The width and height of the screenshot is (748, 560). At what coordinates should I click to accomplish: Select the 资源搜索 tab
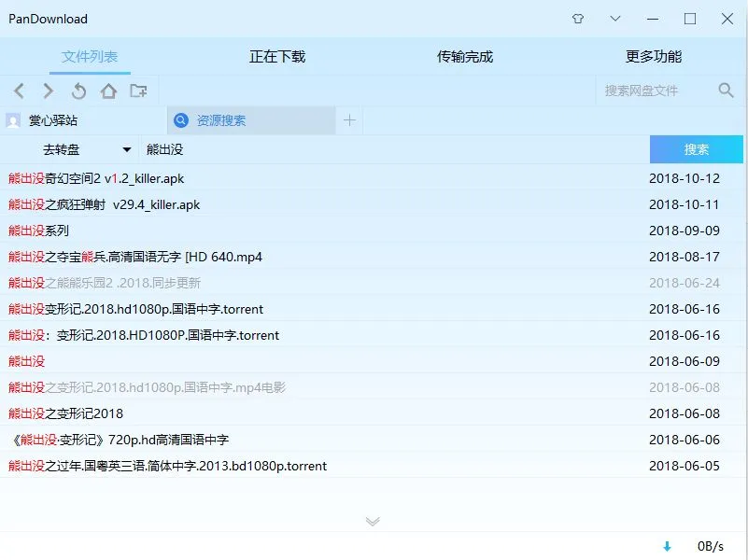(251, 120)
